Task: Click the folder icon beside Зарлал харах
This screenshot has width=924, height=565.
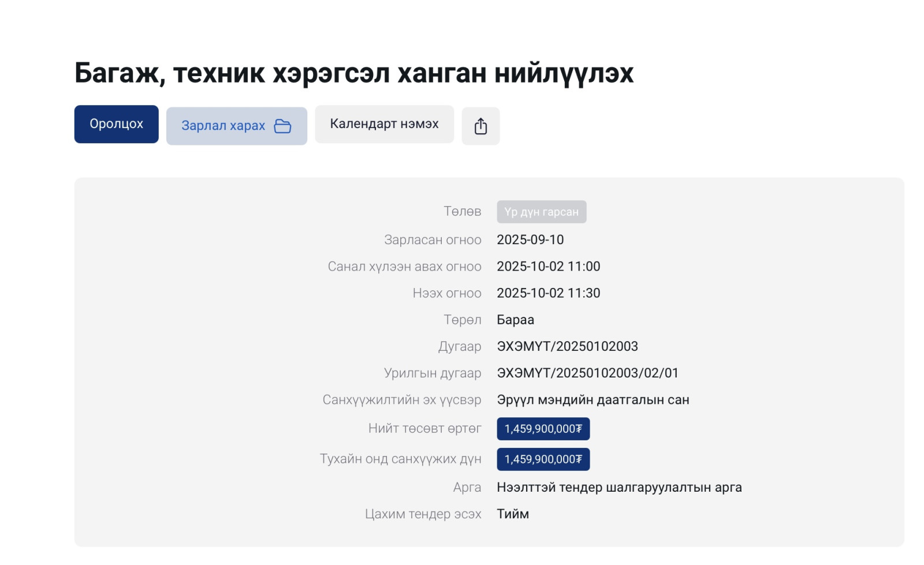Action: (282, 126)
